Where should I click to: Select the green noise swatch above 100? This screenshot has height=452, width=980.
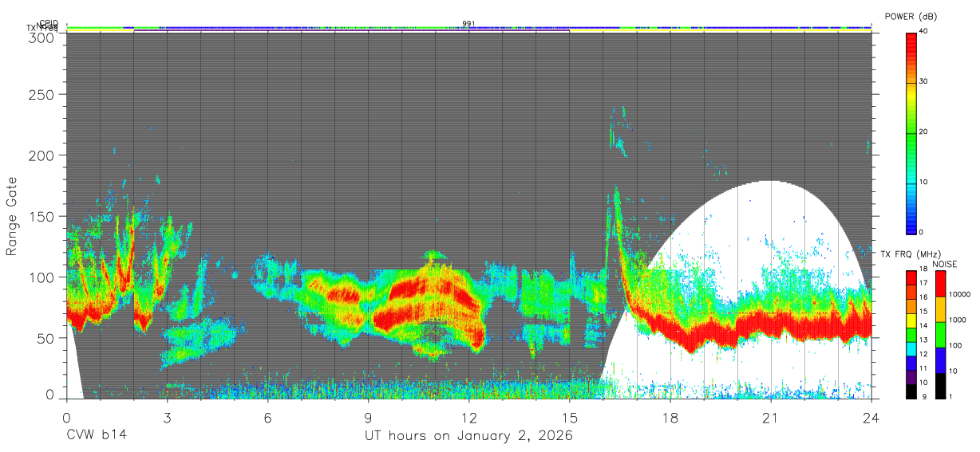940,335
